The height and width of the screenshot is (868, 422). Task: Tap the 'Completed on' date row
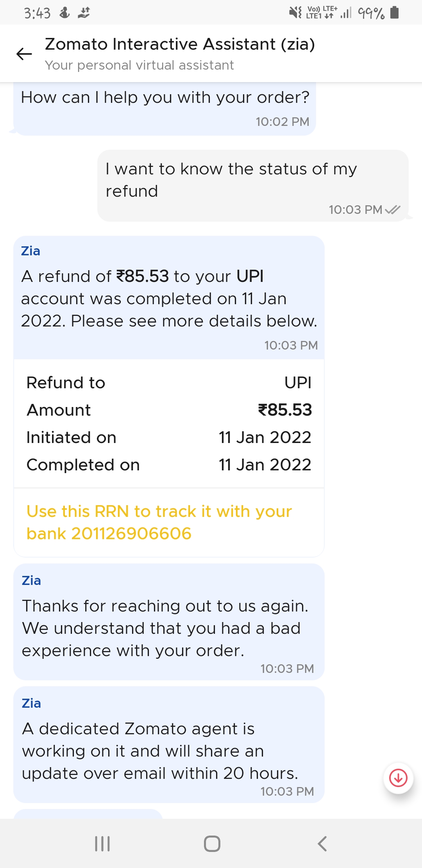coord(169,464)
